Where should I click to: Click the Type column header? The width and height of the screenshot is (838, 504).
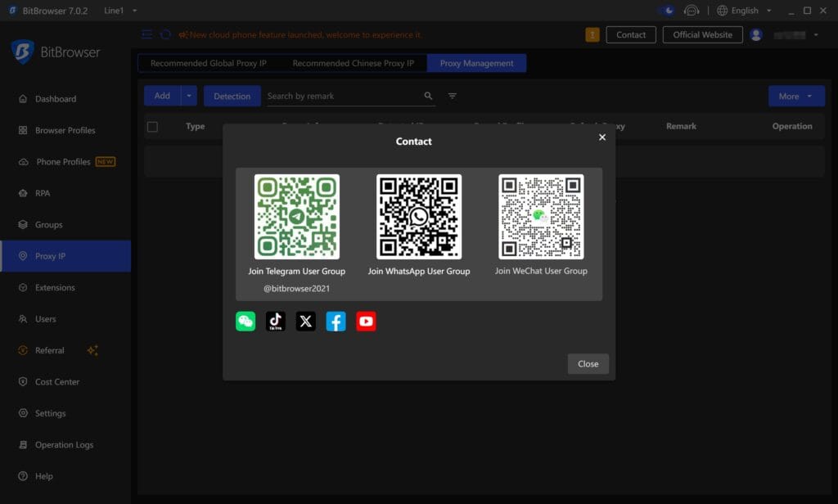tap(195, 126)
